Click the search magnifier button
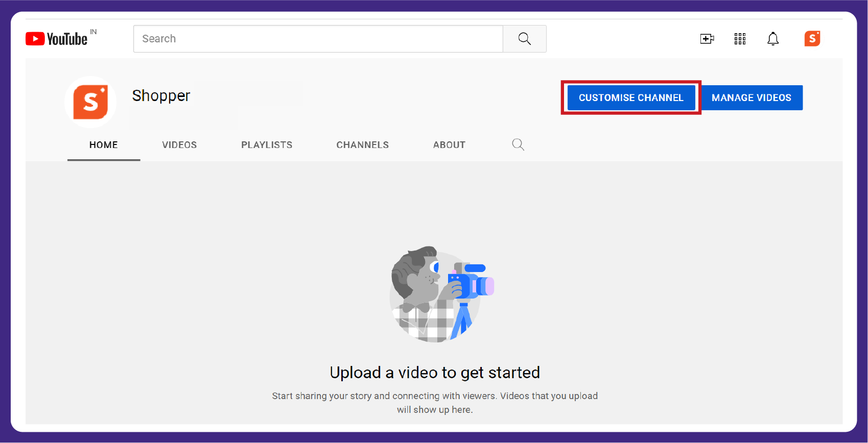Screen dimensions: 868x443 pyautogui.click(x=525, y=39)
